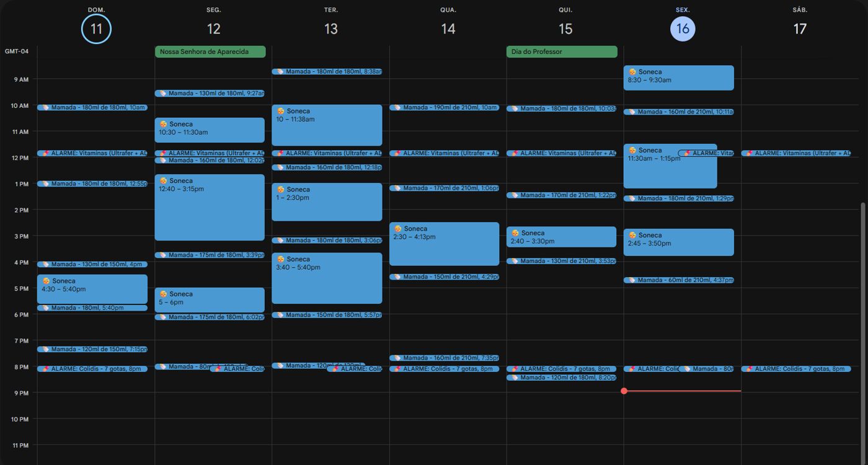Open Mamada 160ml de 180ml at 12:18pm
Image resolution: width=868 pixels, height=465 pixels.
pos(327,167)
